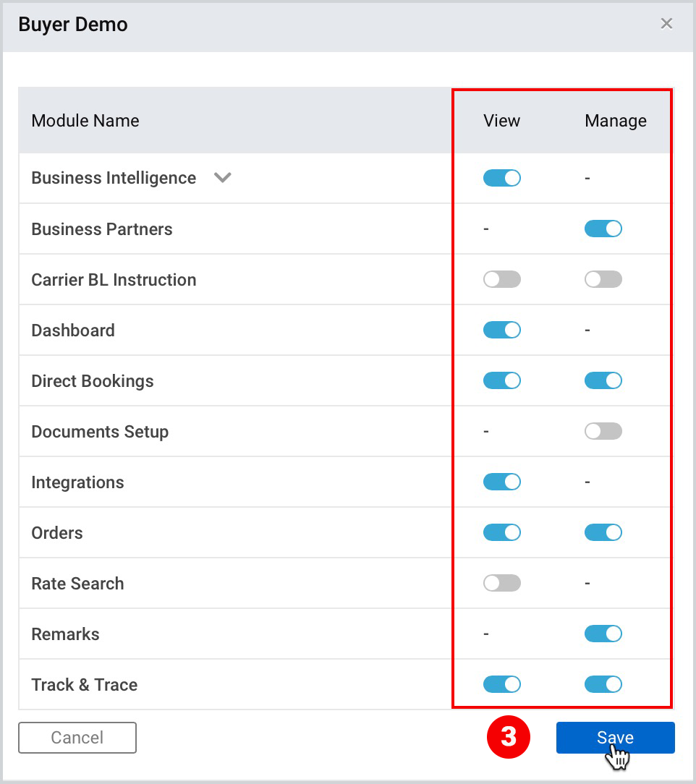Turn off Manage for Business Partners
Viewport: 696px width, 784px height.
603,229
